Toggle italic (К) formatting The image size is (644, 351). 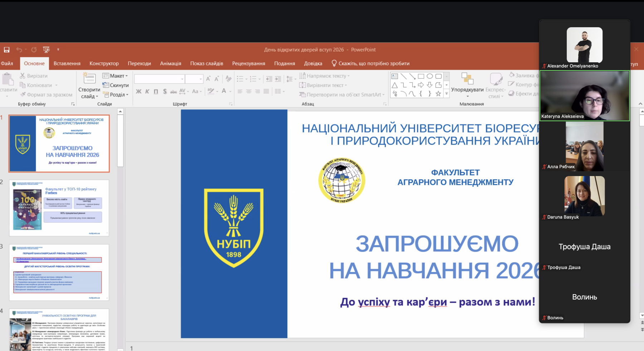pos(147,92)
